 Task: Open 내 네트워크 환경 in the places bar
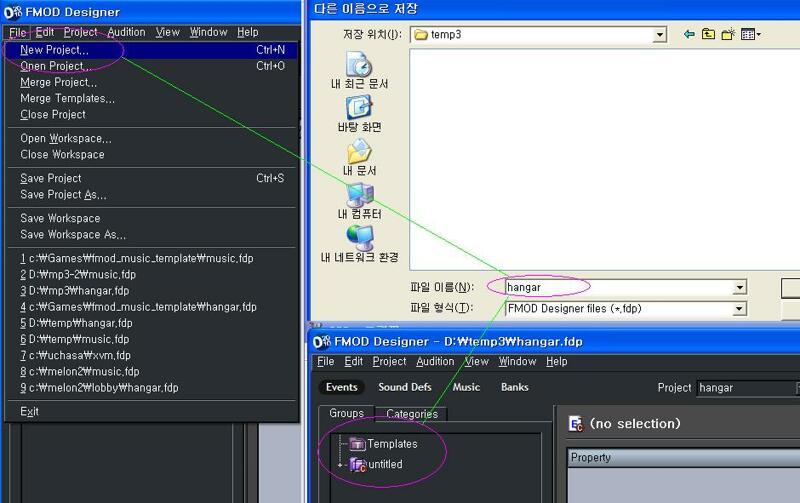359,244
